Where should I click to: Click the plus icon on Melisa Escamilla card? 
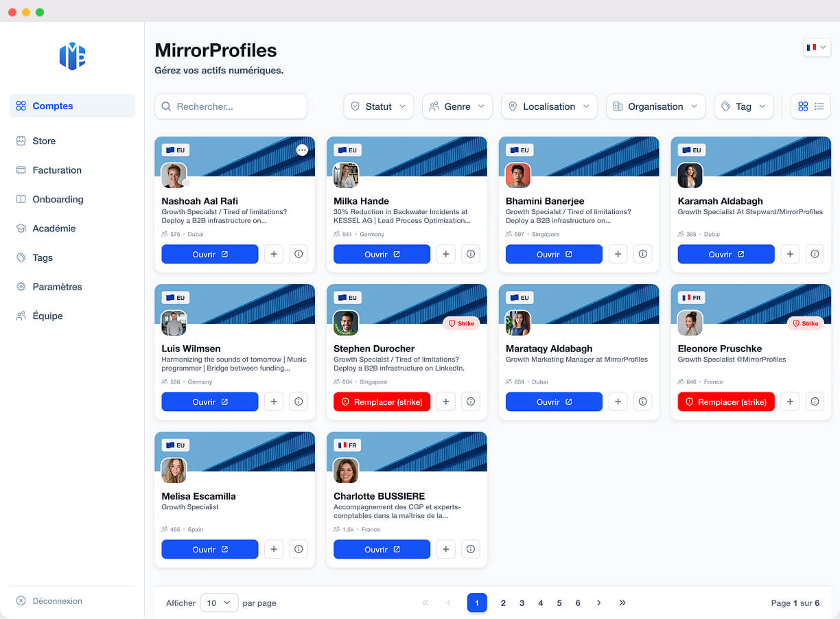coord(274,549)
